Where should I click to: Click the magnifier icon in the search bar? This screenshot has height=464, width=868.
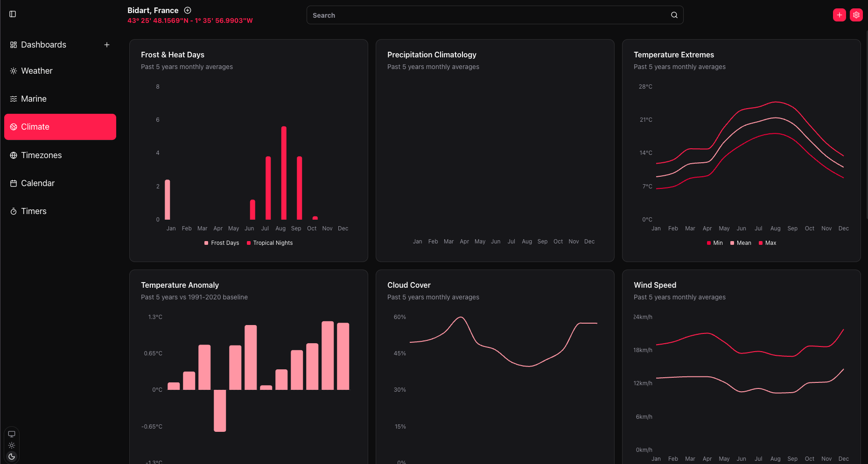(x=674, y=15)
